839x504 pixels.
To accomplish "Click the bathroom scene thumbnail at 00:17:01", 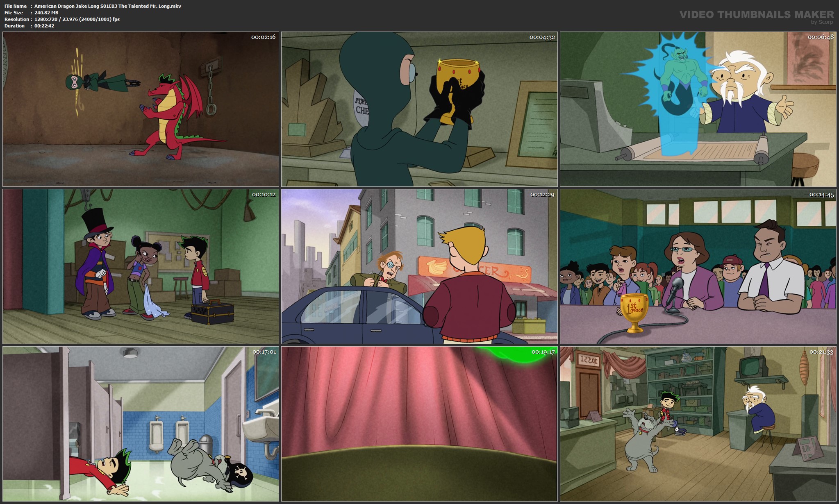I will coord(141,424).
